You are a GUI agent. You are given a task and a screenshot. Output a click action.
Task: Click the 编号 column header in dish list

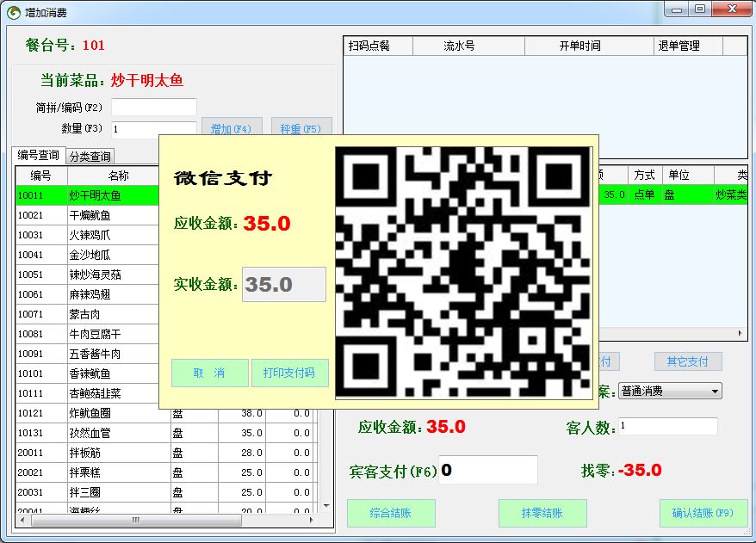tap(41, 176)
